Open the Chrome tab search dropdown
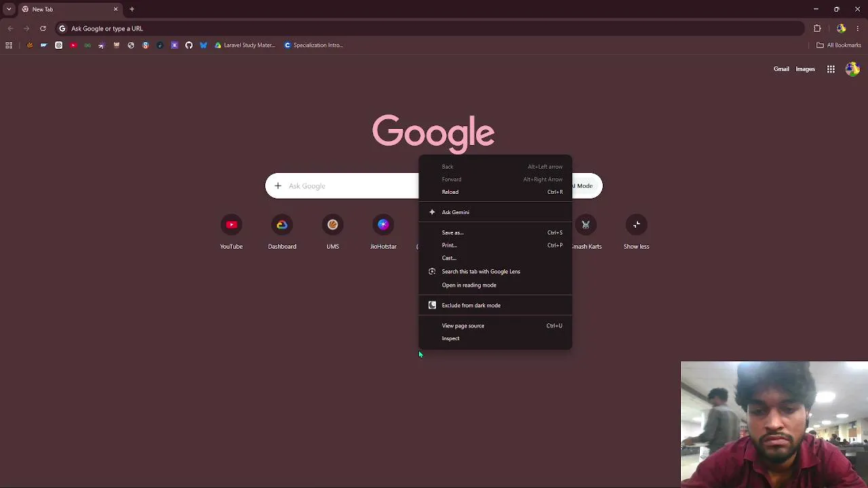Screen dimensions: 868x488 point(9,9)
